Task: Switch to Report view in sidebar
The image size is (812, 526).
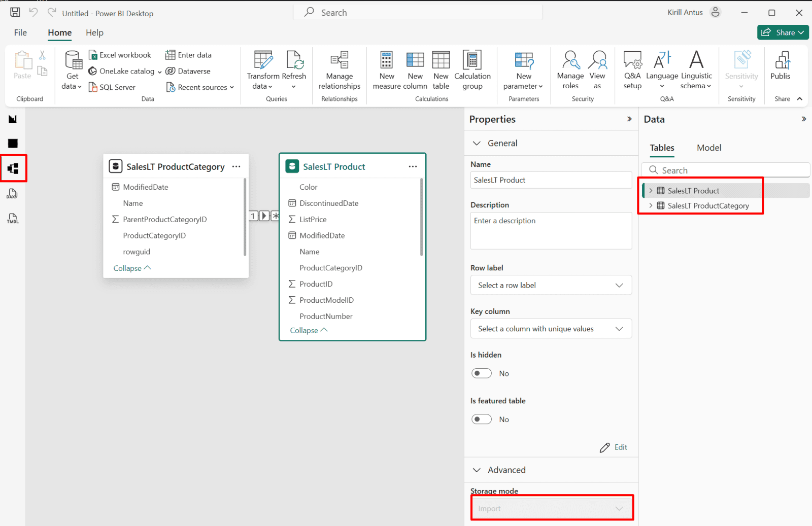Action: click(x=13, y=119)
